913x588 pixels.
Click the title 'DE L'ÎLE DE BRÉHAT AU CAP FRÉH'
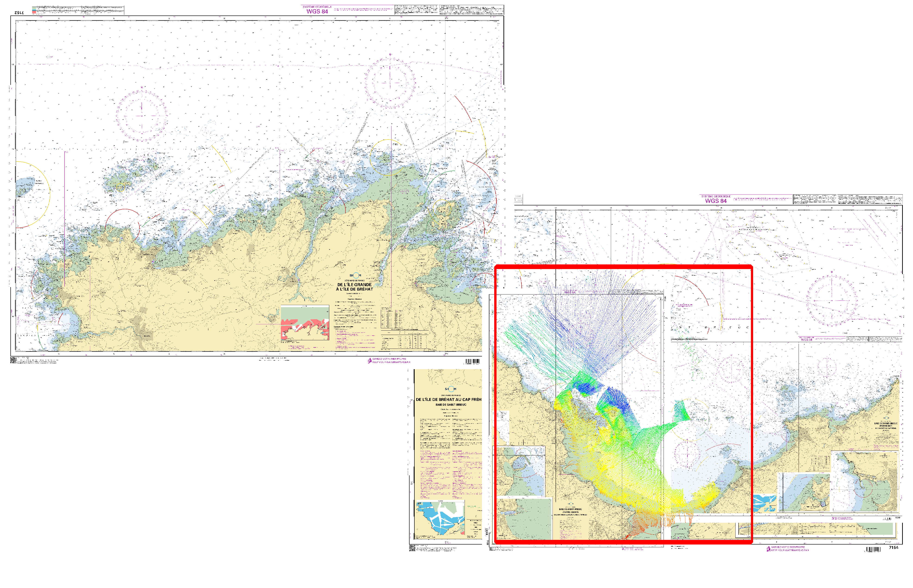coord(448,399)
